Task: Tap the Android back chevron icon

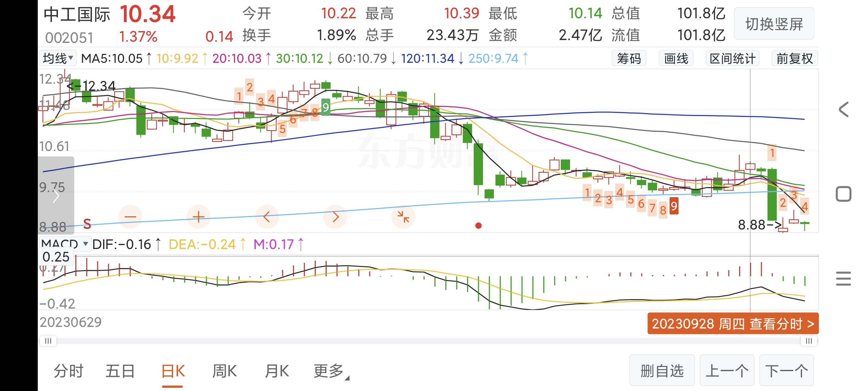Action: tap(843, 110)
